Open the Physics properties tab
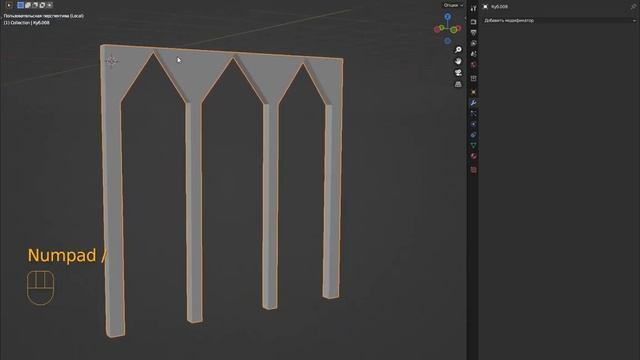 [x=473, y=124]
